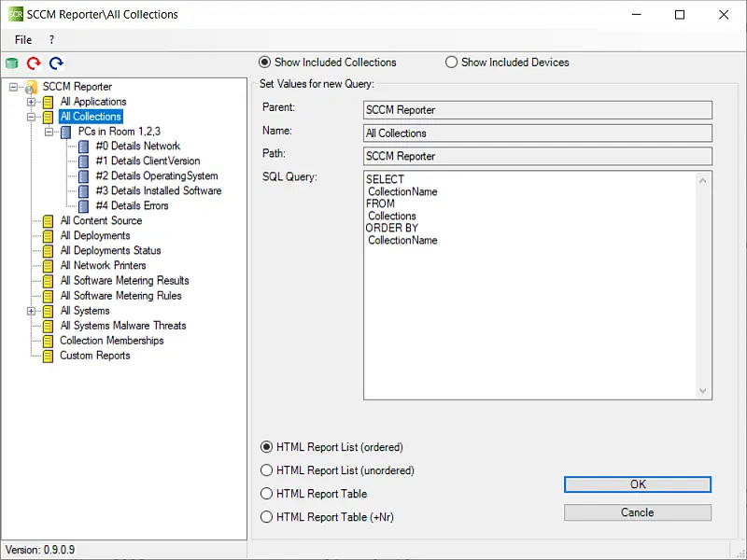The image size is (747, 560).
Task: Click the SCR application title bar icon
Action: point(15,14)
